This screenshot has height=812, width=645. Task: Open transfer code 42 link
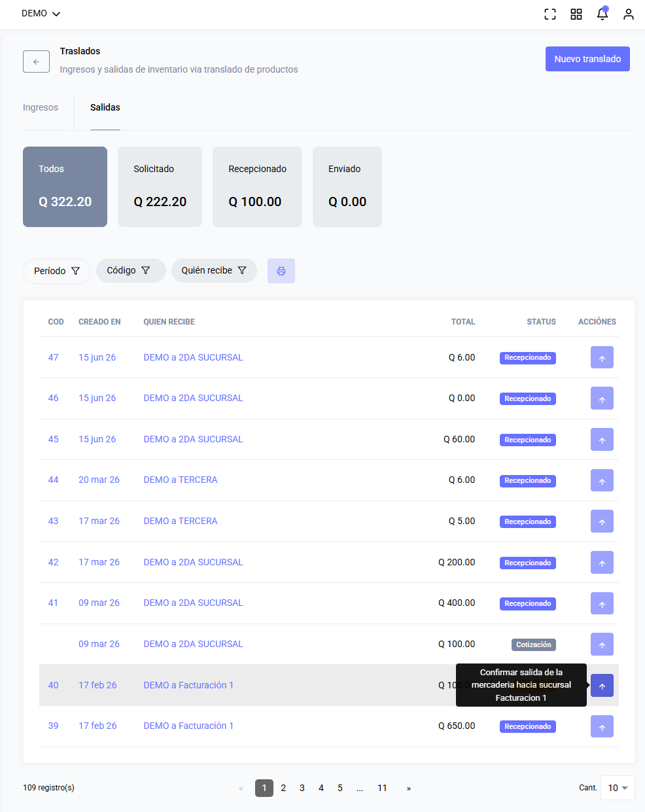[53, 562]
